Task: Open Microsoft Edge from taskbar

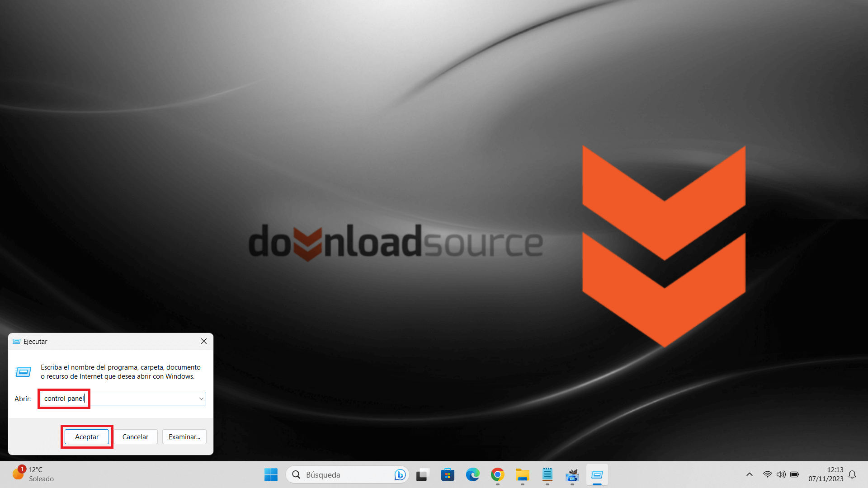Action: 472,474
